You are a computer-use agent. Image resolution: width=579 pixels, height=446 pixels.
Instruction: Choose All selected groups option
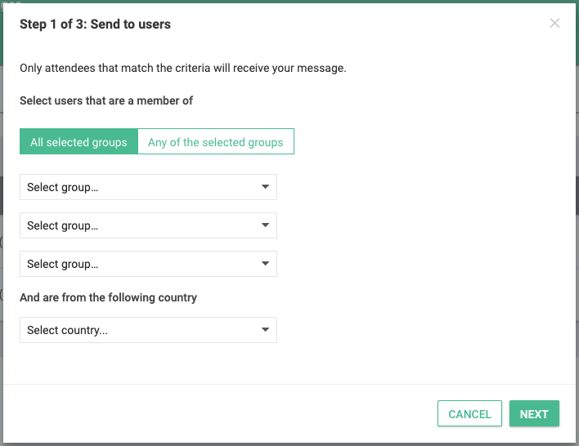pos(79,141)
